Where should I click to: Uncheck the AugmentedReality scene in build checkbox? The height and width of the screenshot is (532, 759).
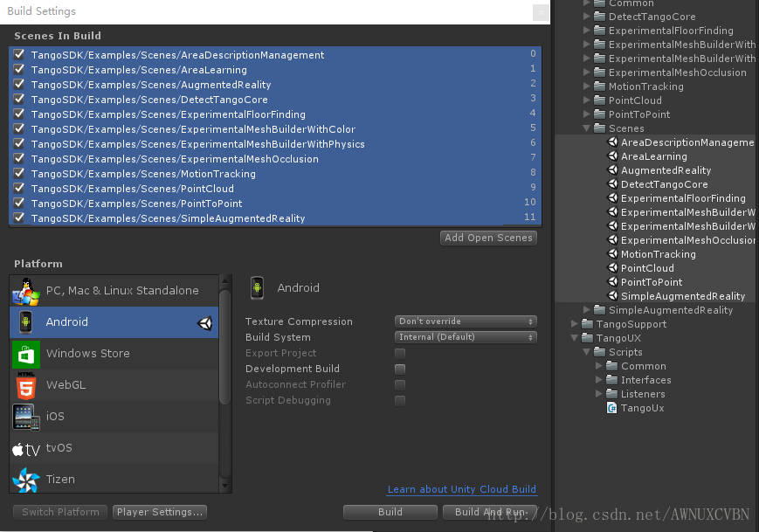click(19, 84)
